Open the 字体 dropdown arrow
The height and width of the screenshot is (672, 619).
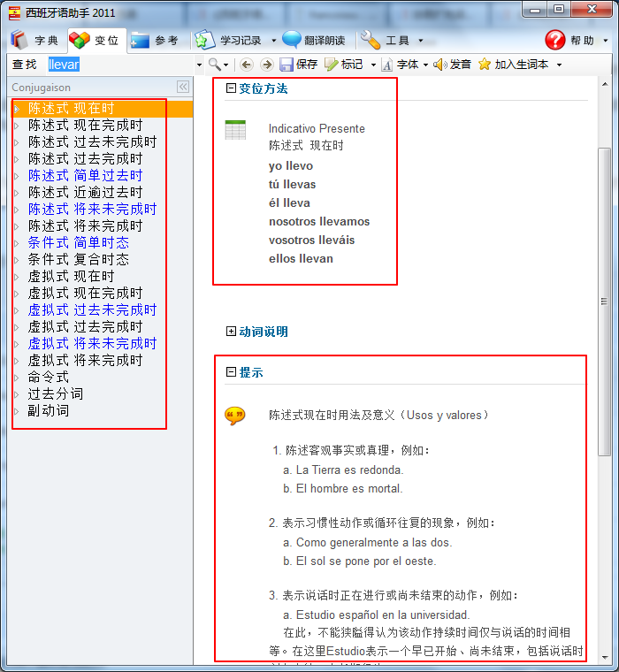(425, 65)
